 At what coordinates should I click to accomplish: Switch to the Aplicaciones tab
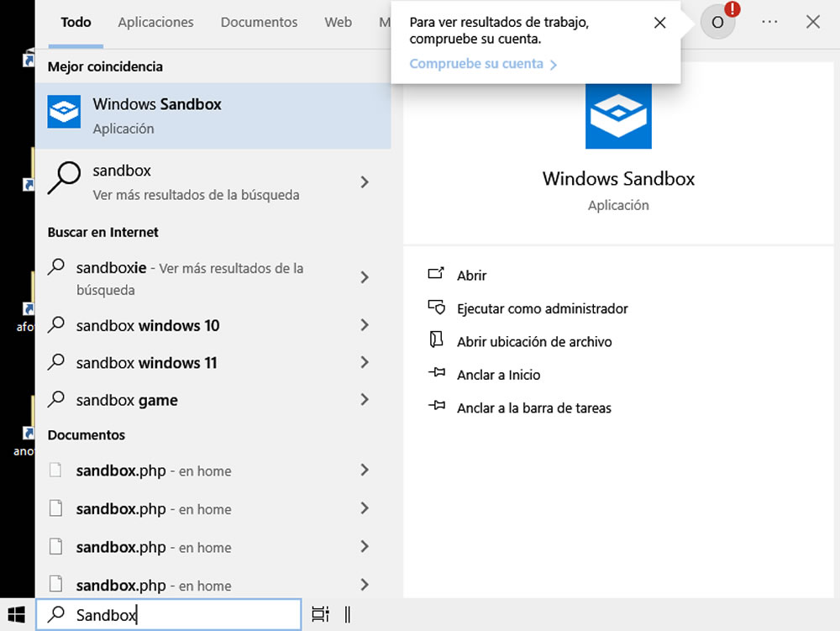pyautogui.click(x=155, y=23)
